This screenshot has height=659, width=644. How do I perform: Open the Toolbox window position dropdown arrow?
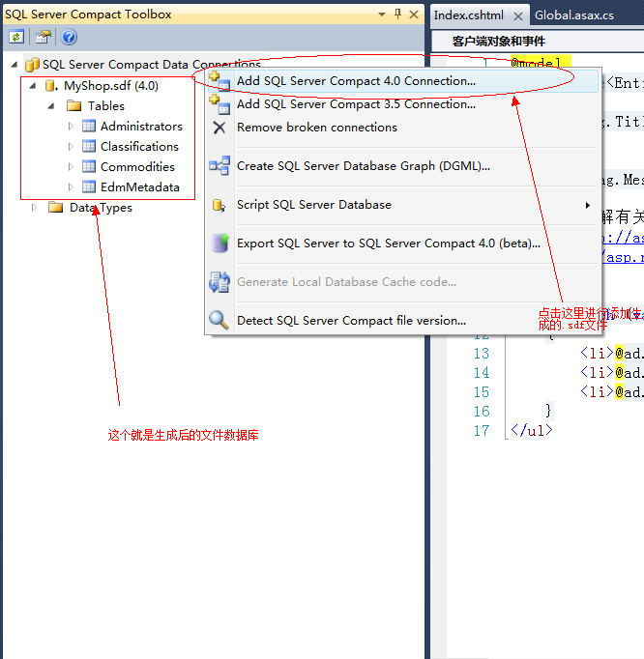click(382, 14)
